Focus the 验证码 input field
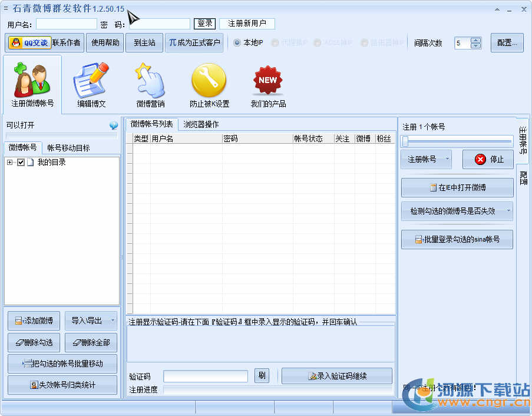The height and width of the screenshot is (416, 532). point(206,377)
